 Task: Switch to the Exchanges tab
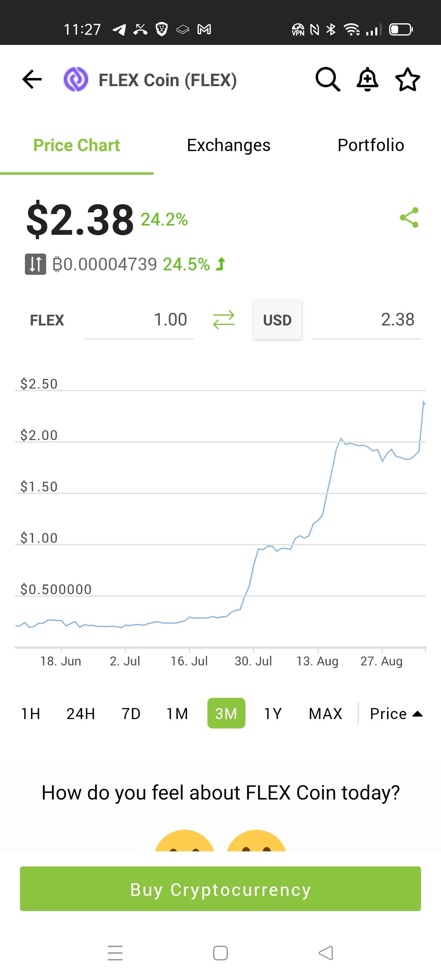229,145
